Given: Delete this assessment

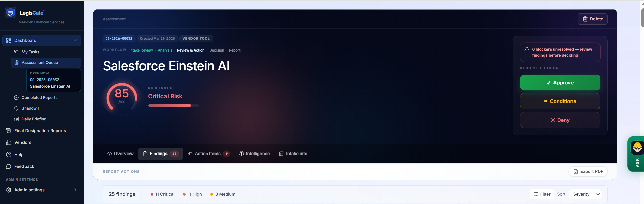Looking at the screenshot, I should (x=593, y=19).
